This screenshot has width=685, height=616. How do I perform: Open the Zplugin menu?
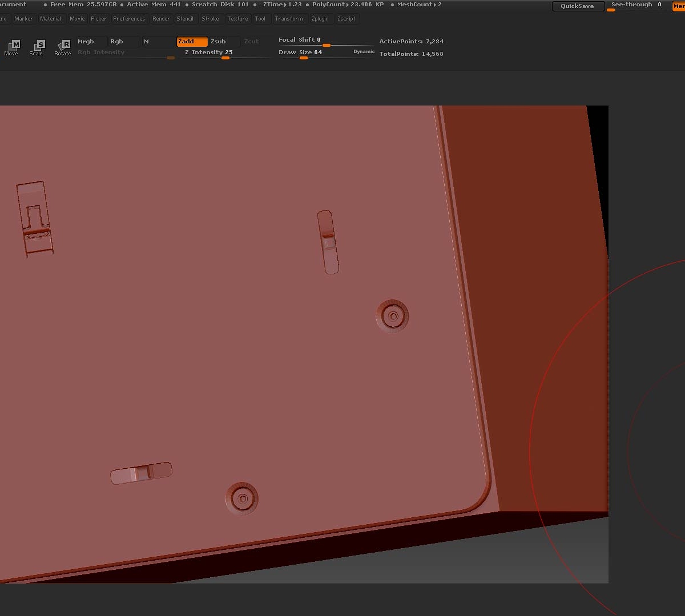(320, 19)
